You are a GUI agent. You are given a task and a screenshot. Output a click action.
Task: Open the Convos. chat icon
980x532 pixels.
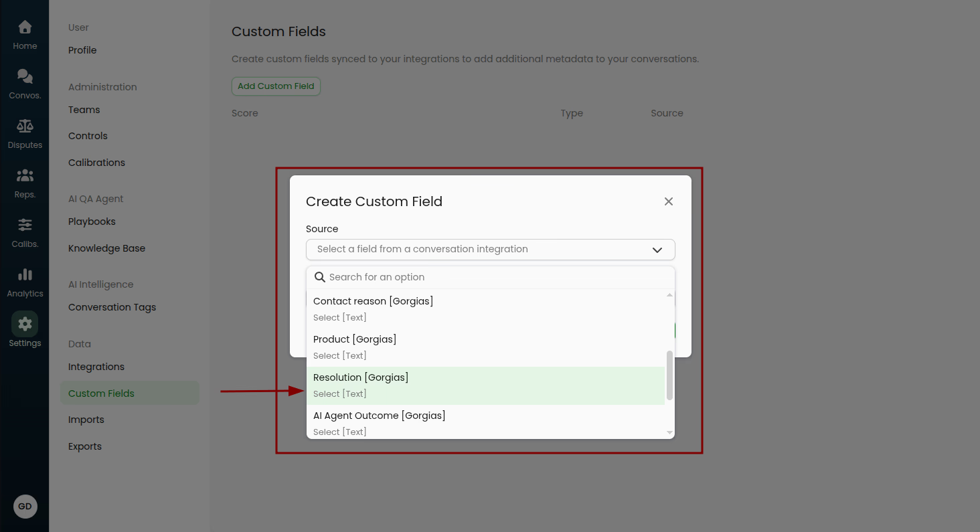(25, 78)
